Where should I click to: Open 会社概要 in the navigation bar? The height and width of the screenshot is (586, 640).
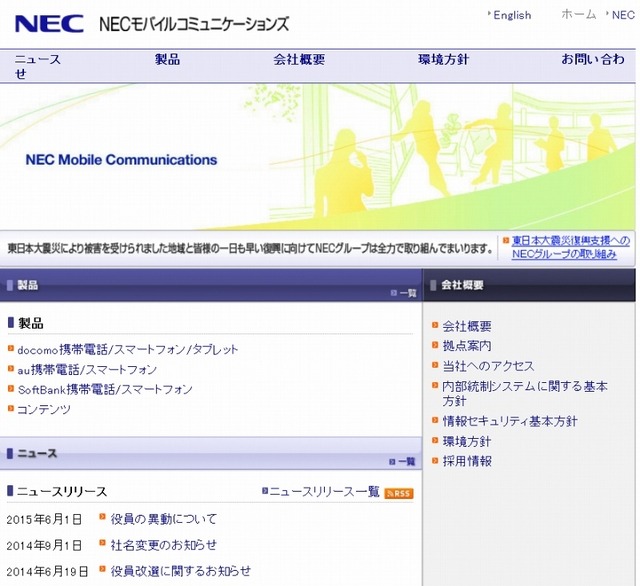point(299,60)
